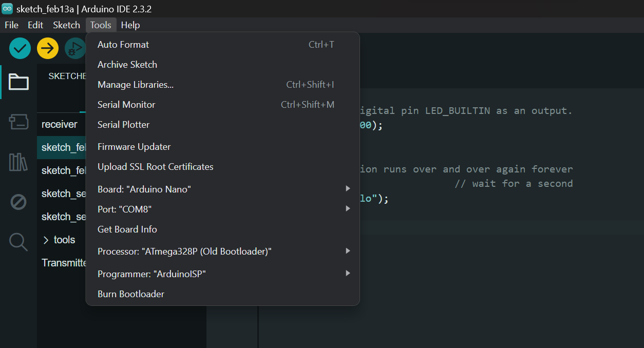Open the Sketchbook sidebar panel
This screenshot has width=644, height=348.
pyautogui.click(x=18, y=82)
